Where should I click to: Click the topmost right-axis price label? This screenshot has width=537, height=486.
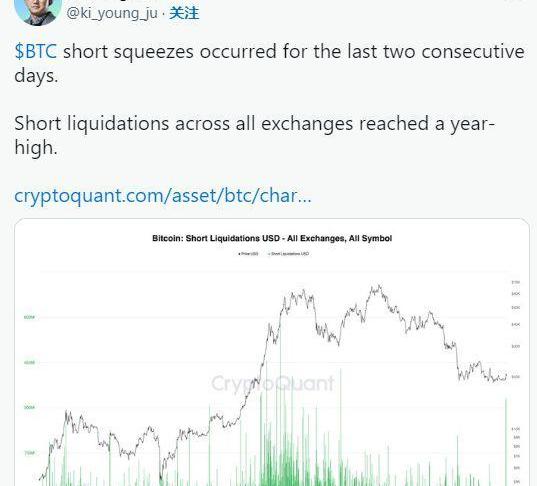pyautogui.click(x=515, y=282)
